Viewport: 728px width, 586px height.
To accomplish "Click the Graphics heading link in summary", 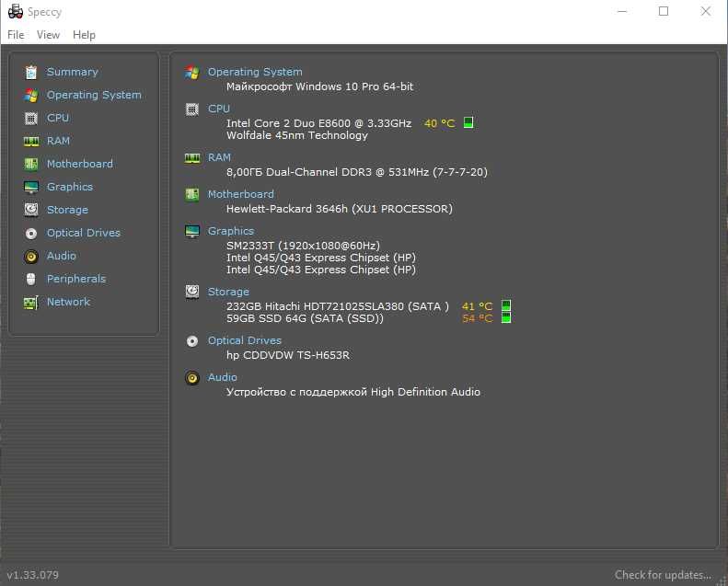I will 231,231.
